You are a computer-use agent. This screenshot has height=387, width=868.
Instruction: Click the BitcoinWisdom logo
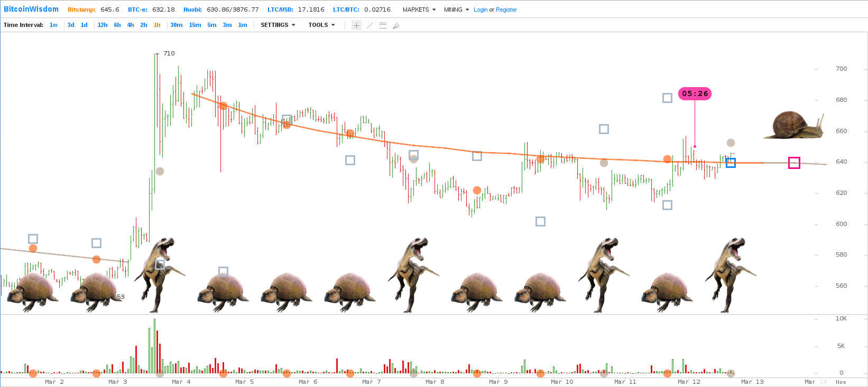31,9
